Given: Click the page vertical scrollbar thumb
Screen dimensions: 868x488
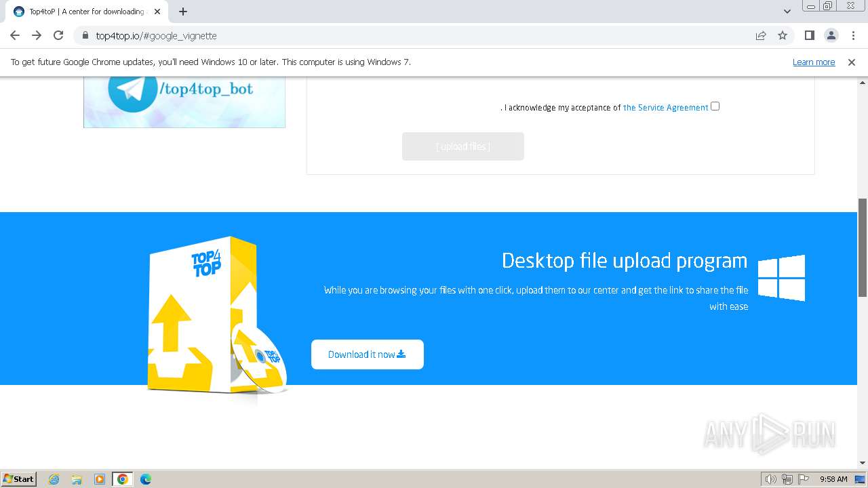Looking at the screenshot, I should click(x=863, y=247).
